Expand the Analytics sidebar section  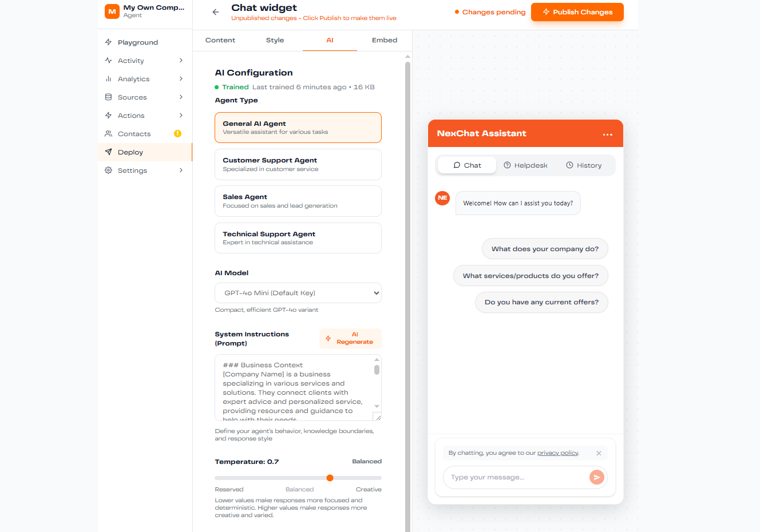[181, 79]
